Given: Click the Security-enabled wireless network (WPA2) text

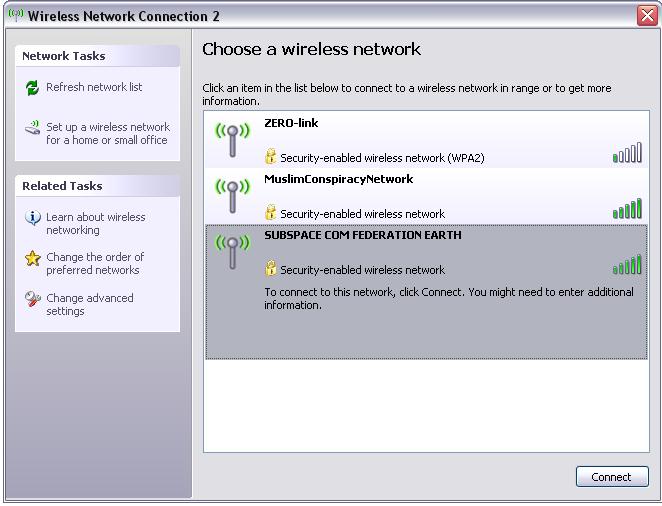Looking at the screenshot, I should coord(382,158).
